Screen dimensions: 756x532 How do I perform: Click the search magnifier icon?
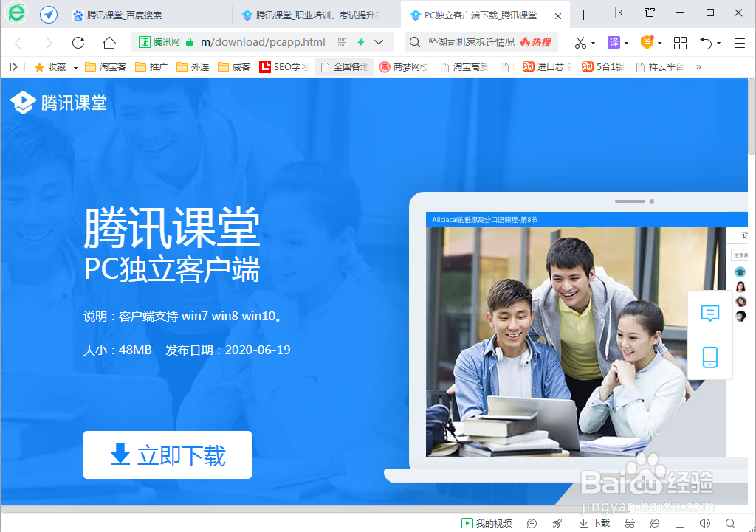pyautogui.click(x=414, y=42)
